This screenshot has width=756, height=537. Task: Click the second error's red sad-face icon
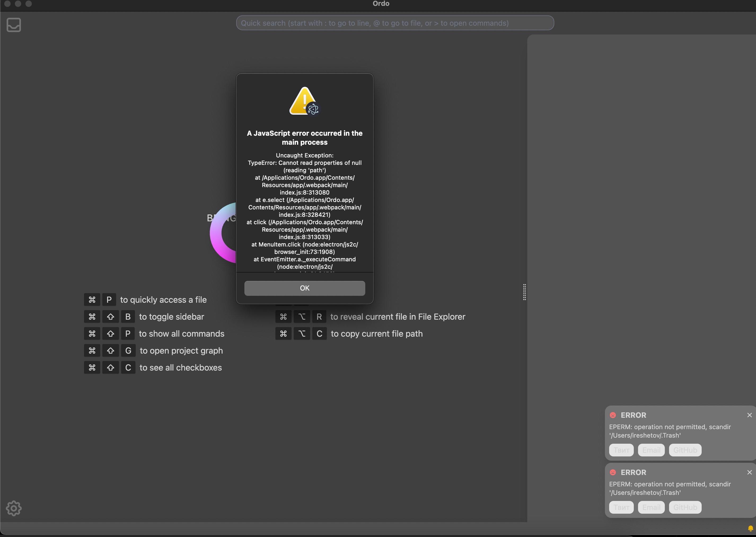[x=613, y=472]
